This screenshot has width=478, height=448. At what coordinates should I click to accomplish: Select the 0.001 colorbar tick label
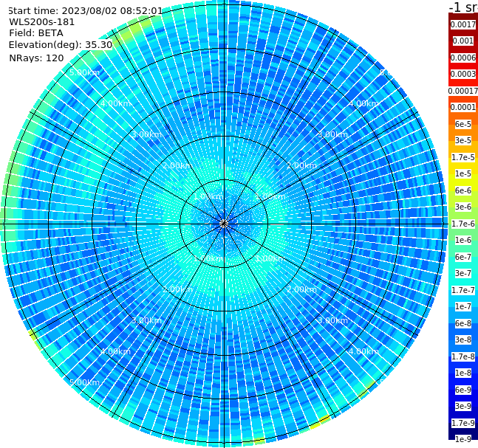(x=463, y=41)
